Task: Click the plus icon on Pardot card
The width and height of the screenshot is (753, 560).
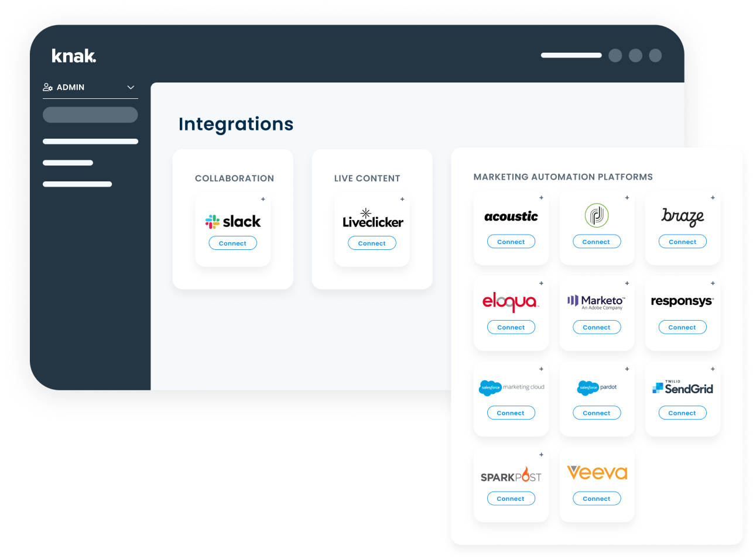Action: click(627, 369)
